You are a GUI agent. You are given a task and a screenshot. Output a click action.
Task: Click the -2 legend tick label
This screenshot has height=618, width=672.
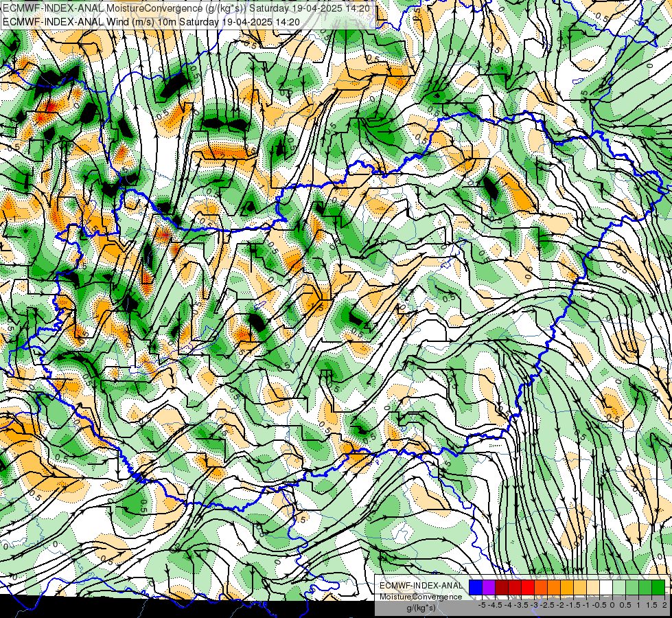[x=560, y=605]
